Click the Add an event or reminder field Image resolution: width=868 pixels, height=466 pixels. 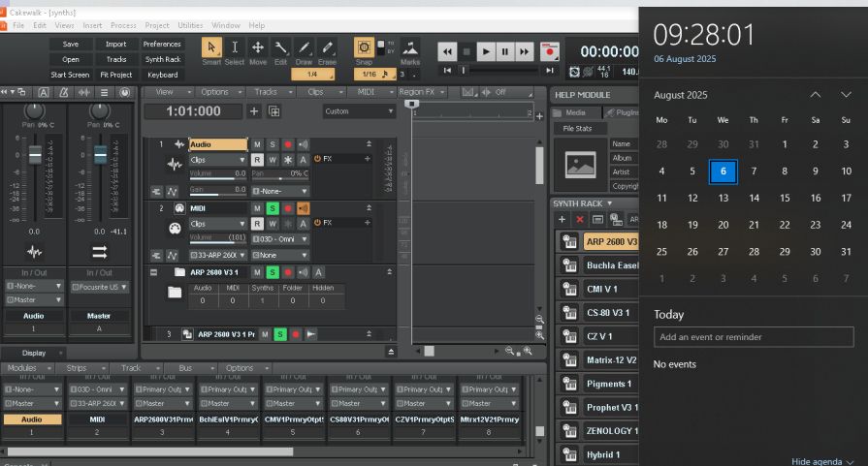click(x=754, y=336)
